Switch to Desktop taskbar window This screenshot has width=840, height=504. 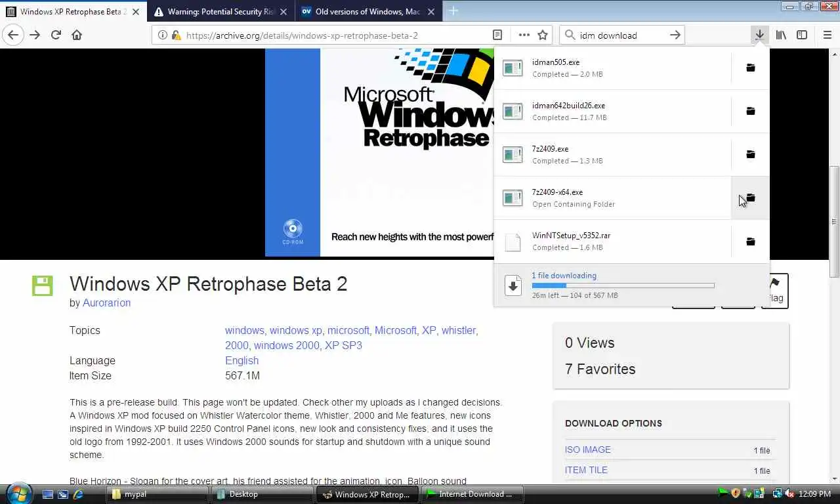262,494
